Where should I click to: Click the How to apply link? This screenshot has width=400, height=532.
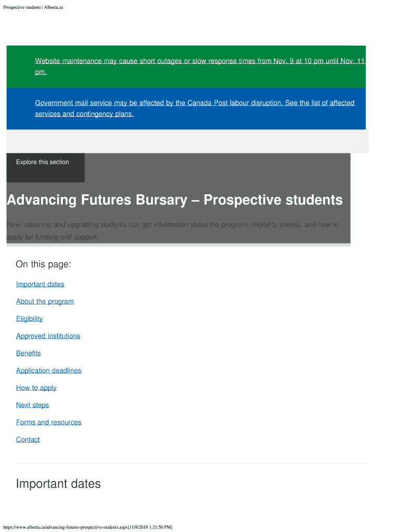coord(36,388)
